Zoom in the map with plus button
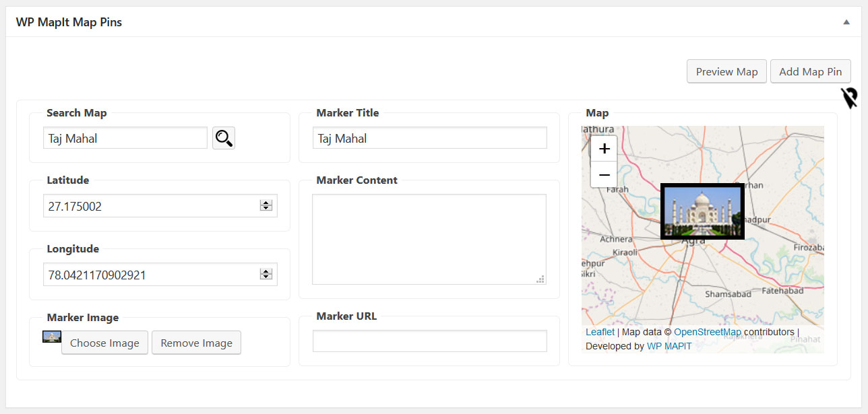 [604, 149]
